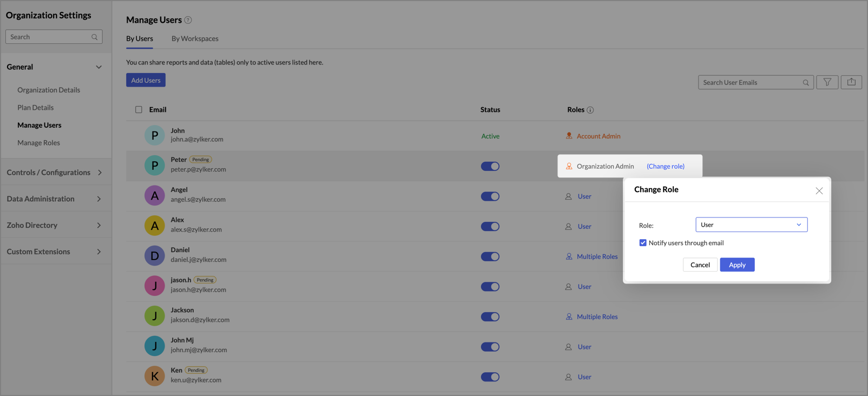Toggle Angel's status switch
868x396 pixels.
point(490,196)
